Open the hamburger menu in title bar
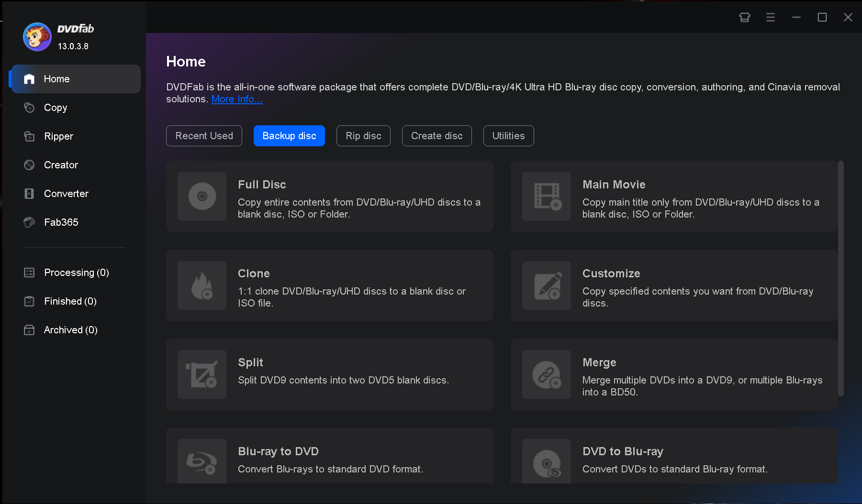This screenshot has width=862, height=504. (771, 17)
